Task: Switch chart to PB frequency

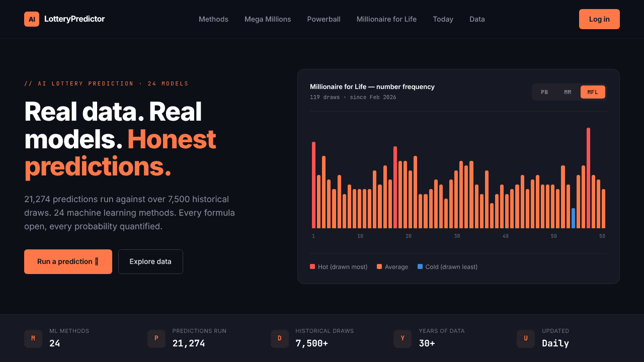Action: (544, 92)
